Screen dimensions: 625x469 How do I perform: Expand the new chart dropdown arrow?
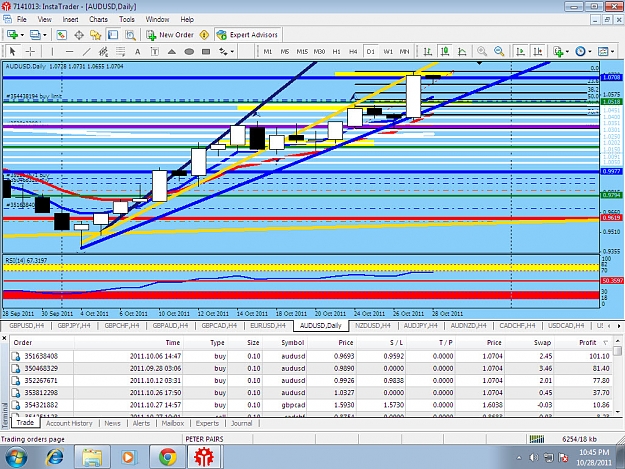22,35
